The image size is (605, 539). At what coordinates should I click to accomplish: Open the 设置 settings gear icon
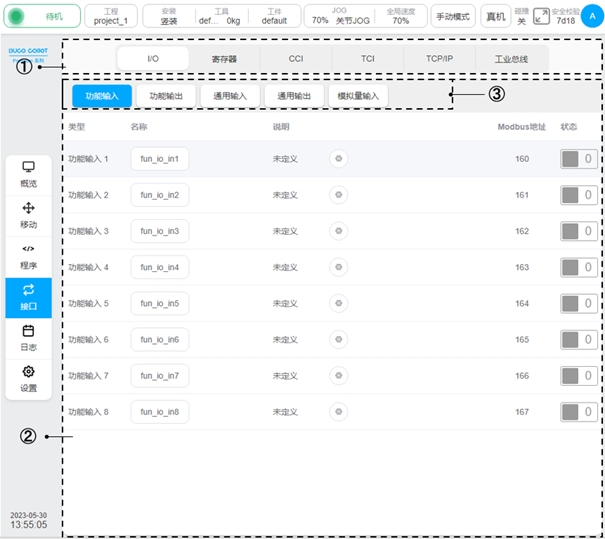(x=28, y=378)
